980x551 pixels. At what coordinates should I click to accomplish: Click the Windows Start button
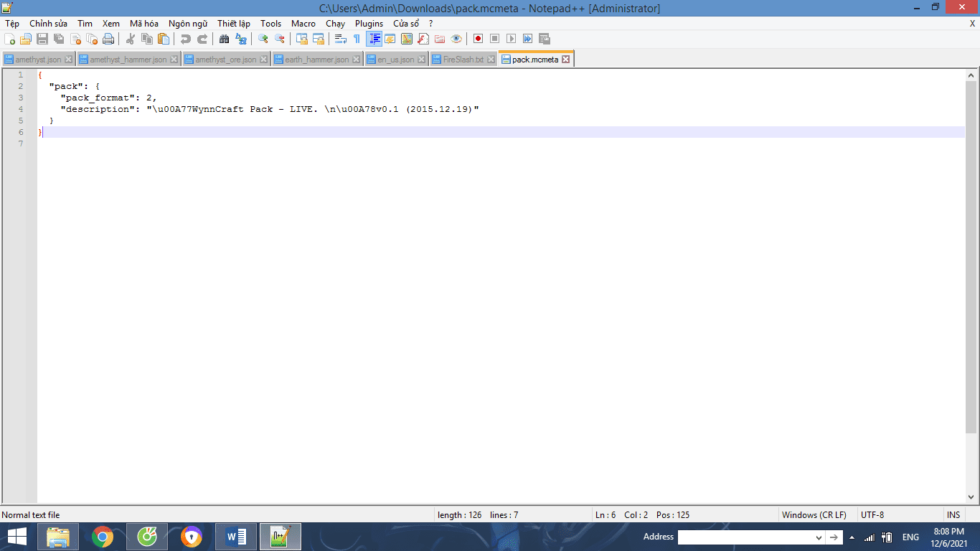click(17, 537)
